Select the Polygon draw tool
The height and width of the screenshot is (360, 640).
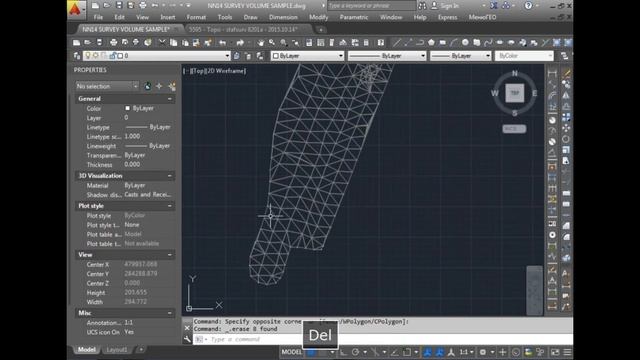[431, 42]
